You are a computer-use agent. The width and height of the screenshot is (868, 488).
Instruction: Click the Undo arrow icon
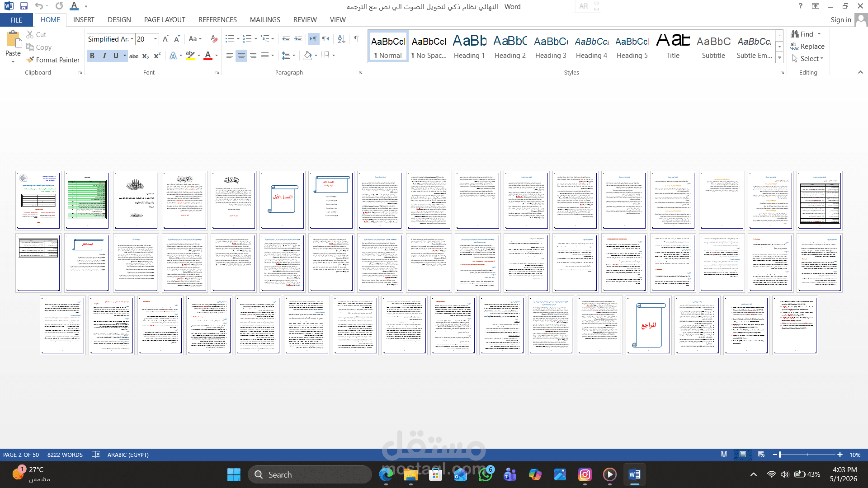[39, 6]
